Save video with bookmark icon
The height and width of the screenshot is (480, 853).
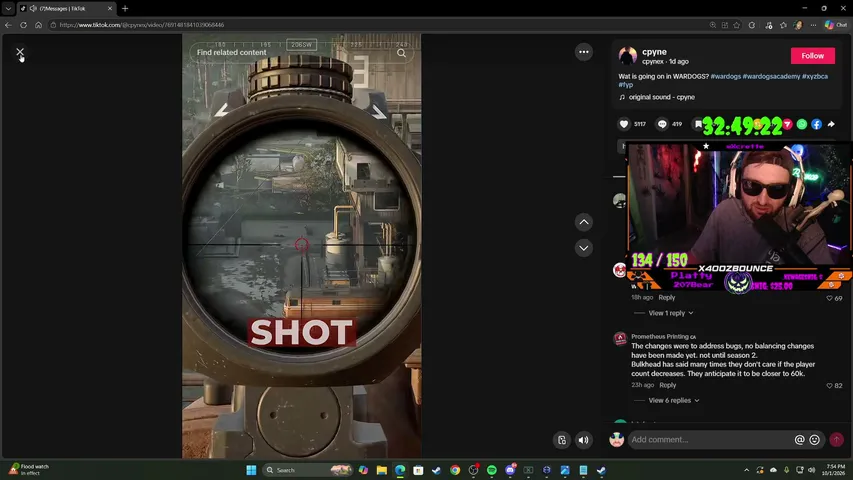click(698, 124)
